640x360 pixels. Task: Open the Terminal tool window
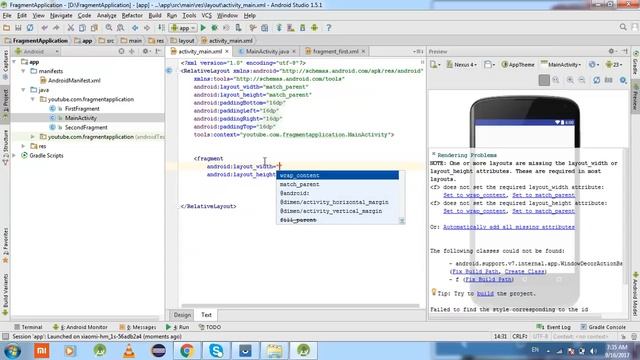[x=28, y=327]
